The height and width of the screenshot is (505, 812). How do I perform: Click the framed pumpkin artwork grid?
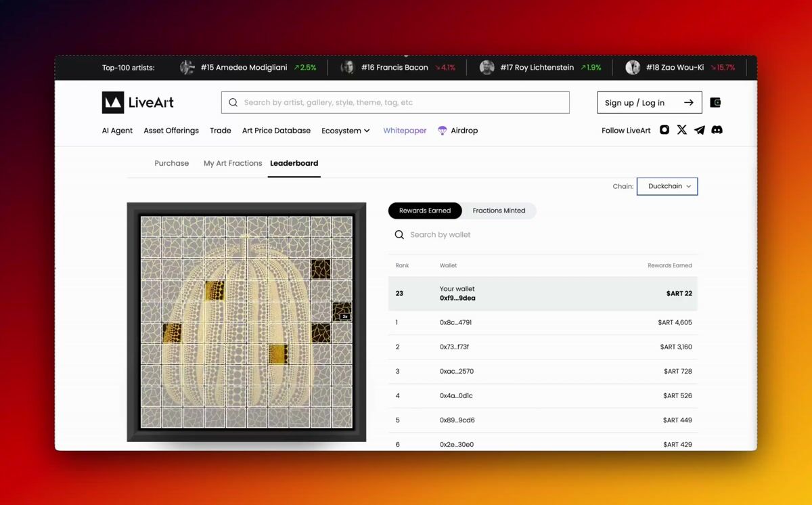(x=246, y=322)
